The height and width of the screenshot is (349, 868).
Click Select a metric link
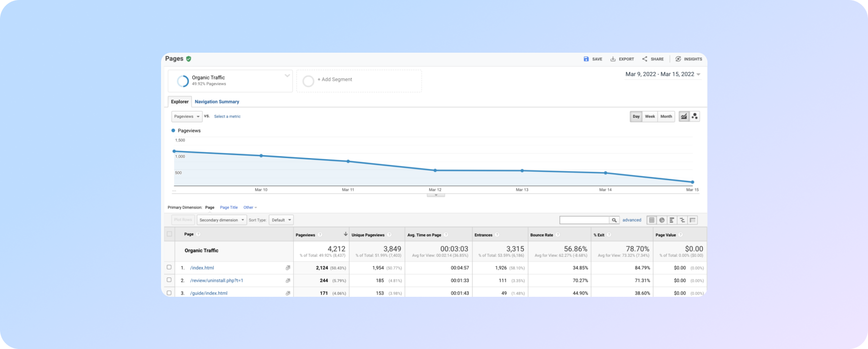pyautogui.click(x=227, y=116)
